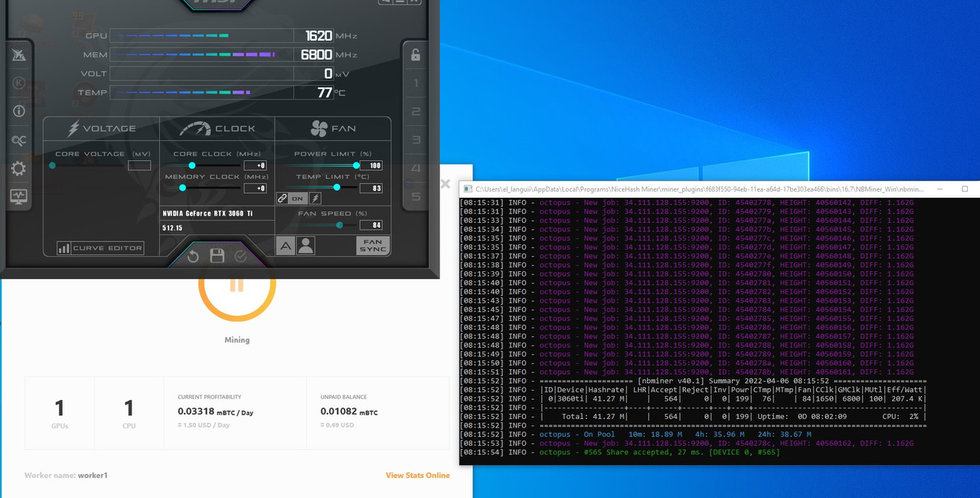Screen dimensions: 980x498
Task: Click the Voltage section header
Action: pyautogui.click(x=101, y=129)
